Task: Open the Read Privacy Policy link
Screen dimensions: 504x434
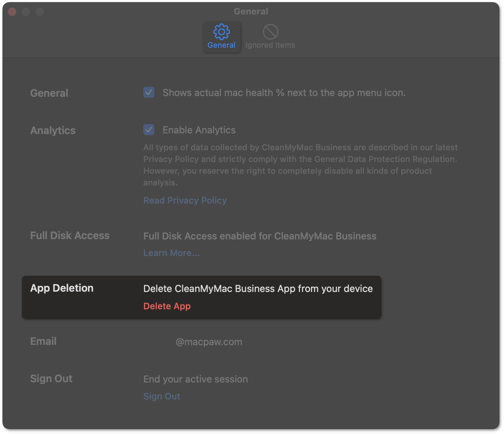Action: click(x=185, y=200)
